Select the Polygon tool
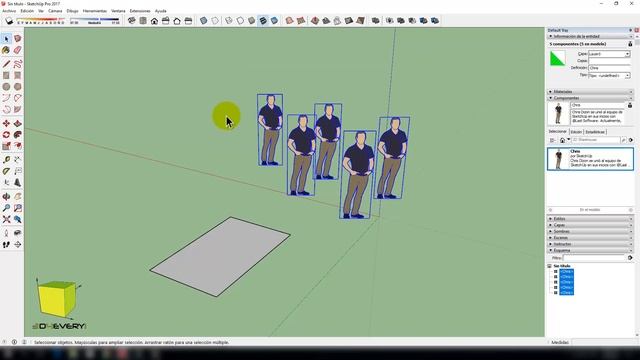The image size is (640, 360). pyautogui.click(x=18, y=87)
